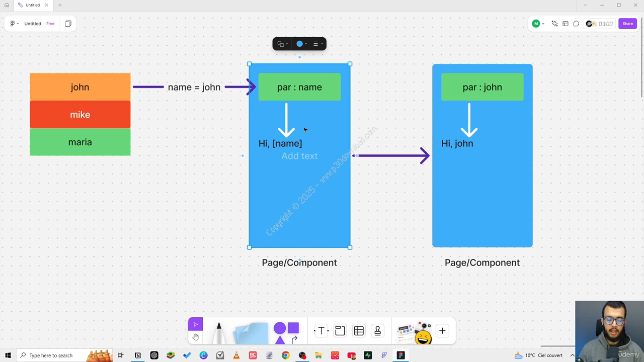Viewport: 644px width, 362px height.
Task: Select the orange john box
Action: click(80, 87)
